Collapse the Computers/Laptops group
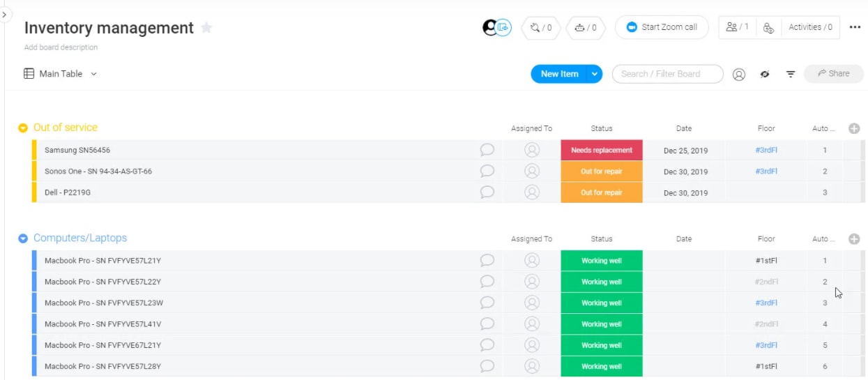 click(x=23, y=238)
